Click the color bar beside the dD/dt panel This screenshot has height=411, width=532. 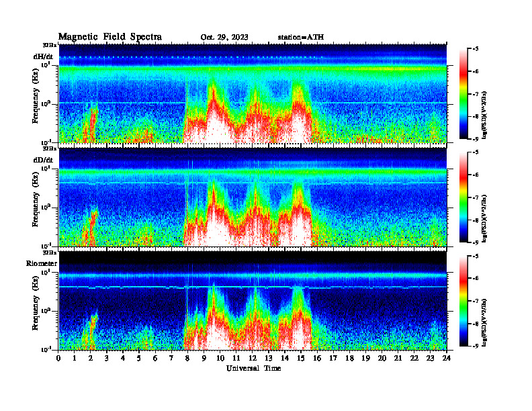tap(463, 197)
